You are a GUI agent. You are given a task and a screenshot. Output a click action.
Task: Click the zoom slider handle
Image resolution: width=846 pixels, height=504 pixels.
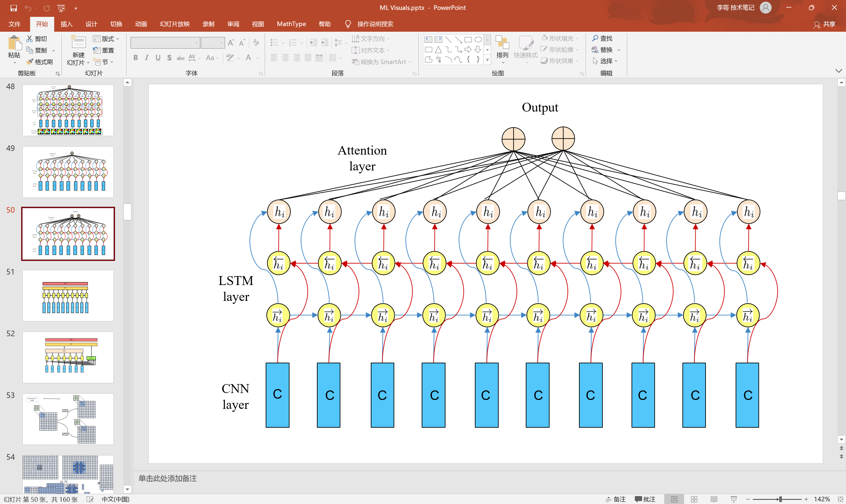(781, 499)
